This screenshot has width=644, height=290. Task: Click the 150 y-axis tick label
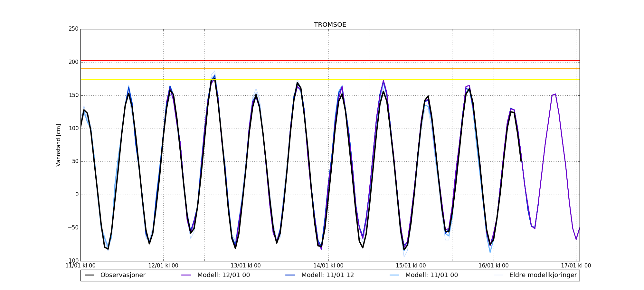coord(73,95)
